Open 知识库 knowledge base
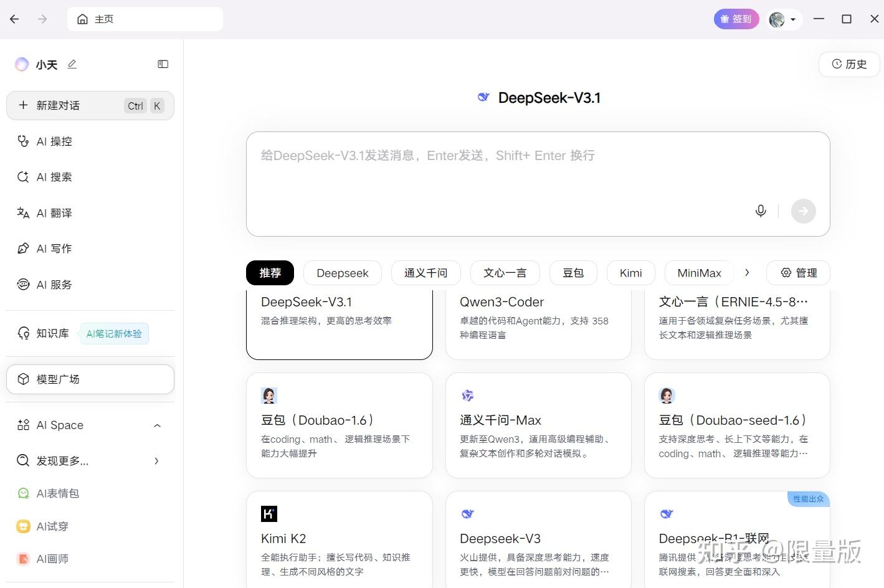 pos(43,333)
